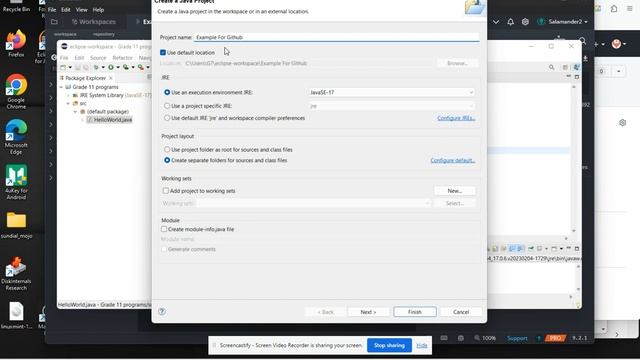The image size is (640, 360).
Task: Open the browser hamburger menu icon
Action: coord(630,8)
